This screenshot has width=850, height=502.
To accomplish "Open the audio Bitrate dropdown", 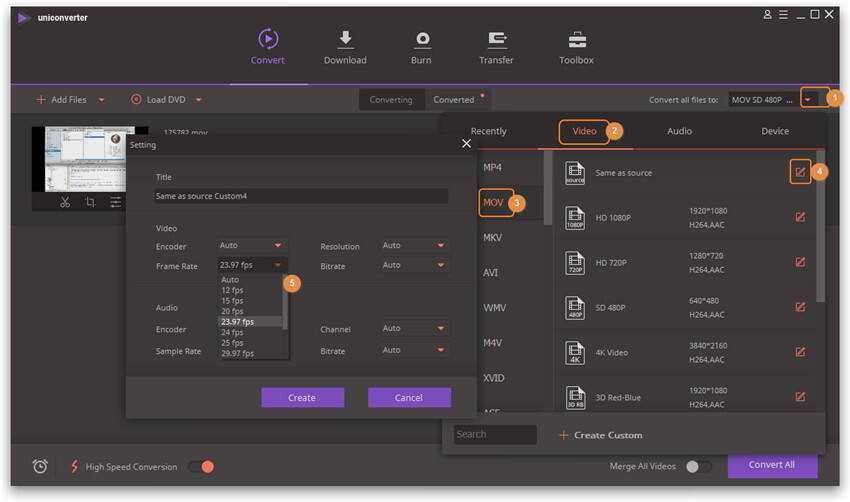I will (x=415, y=350).
